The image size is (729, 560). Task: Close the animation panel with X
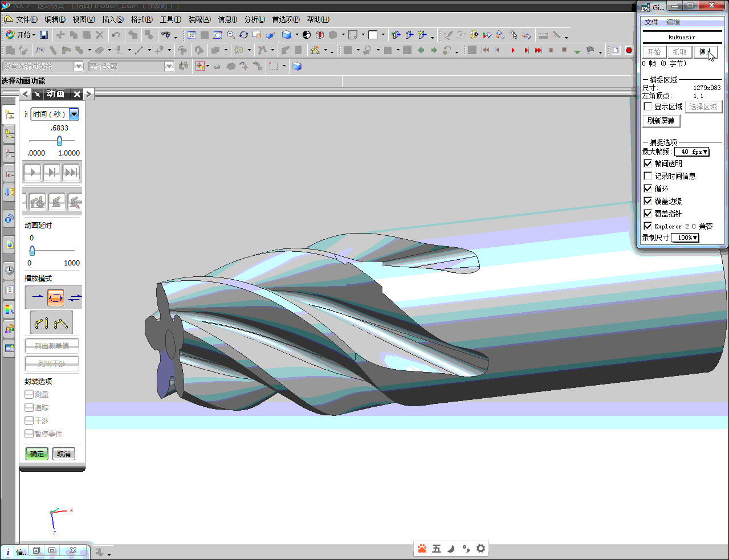77,94
